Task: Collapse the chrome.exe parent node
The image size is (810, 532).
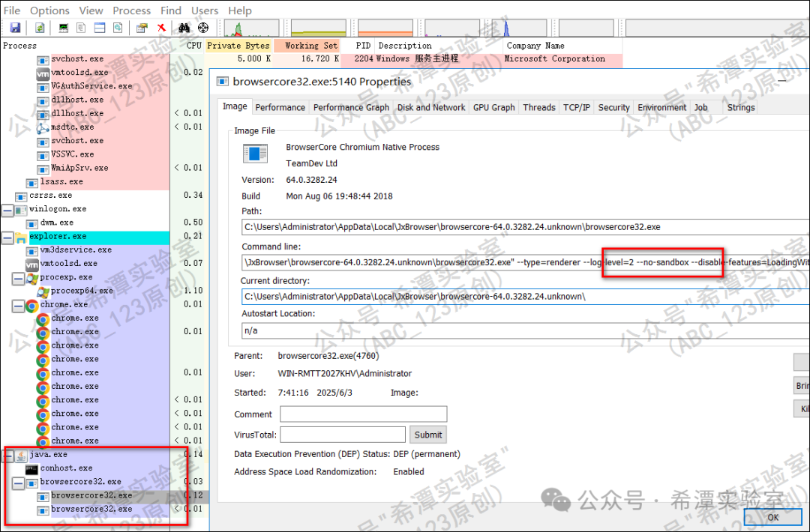Action: (18, 305)
